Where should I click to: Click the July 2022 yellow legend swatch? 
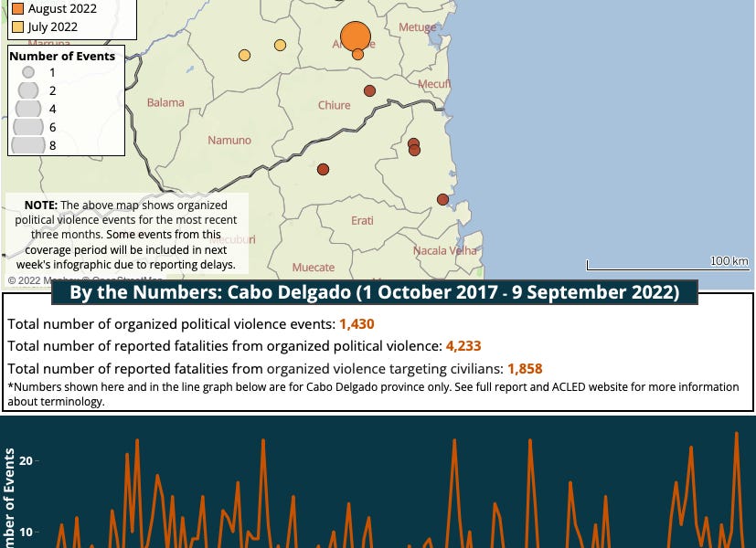pyautogui.click(x=17, y=27)
